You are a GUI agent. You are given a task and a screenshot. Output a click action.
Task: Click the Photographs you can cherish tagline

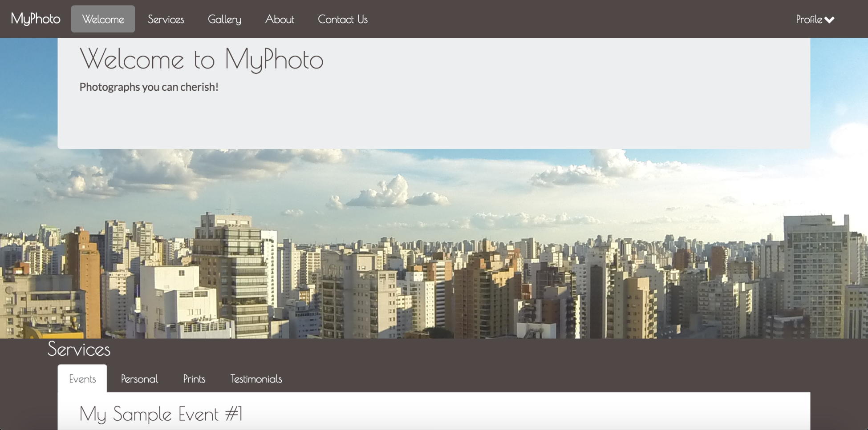click(x=149, y=87)
